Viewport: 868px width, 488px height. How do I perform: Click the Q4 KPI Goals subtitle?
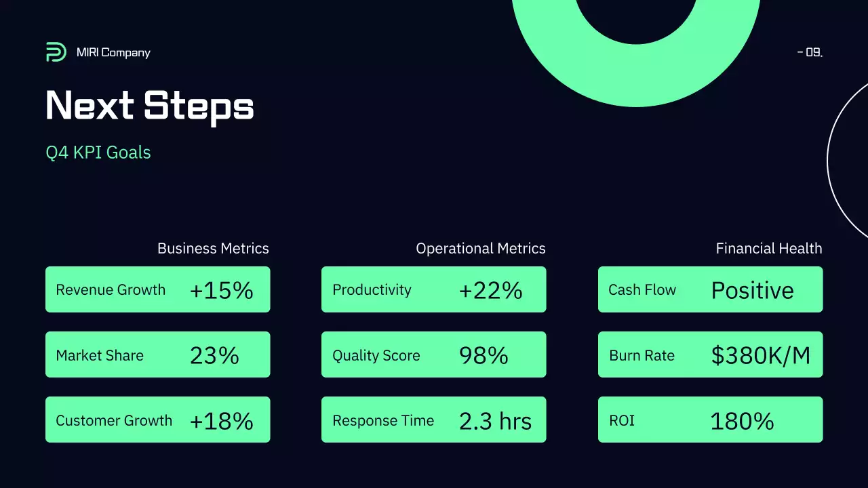(x=98, y=152)
